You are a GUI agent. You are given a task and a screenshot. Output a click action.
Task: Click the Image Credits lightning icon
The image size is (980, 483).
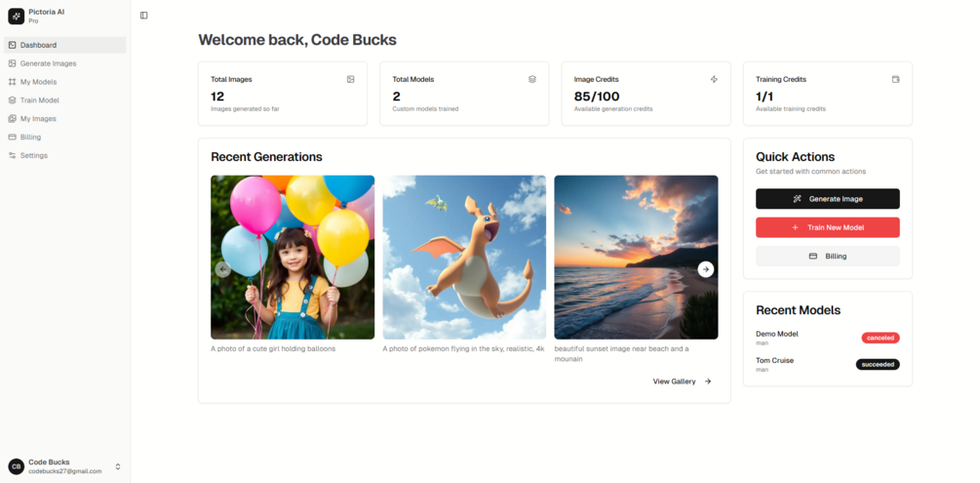pos(714,79)
